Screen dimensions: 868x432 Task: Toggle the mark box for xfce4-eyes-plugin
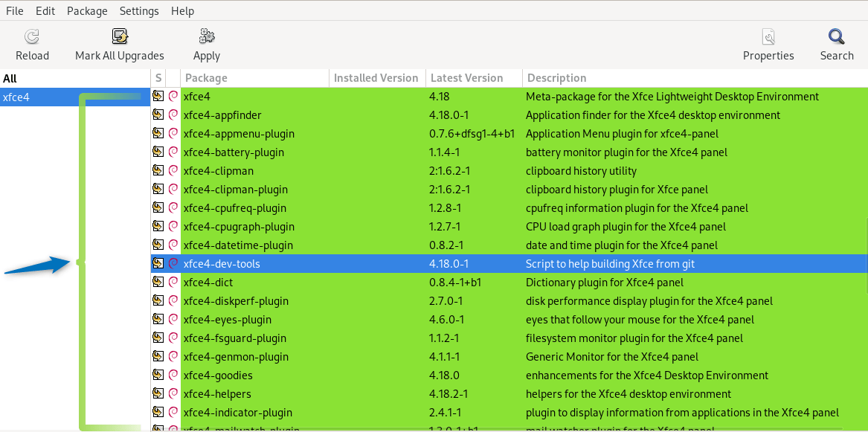[x=157, y=319]
